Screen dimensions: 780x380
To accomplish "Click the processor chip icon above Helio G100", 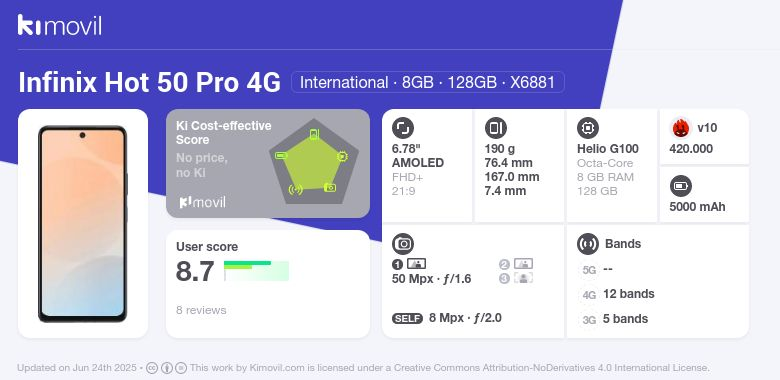I will coord(588,128).
